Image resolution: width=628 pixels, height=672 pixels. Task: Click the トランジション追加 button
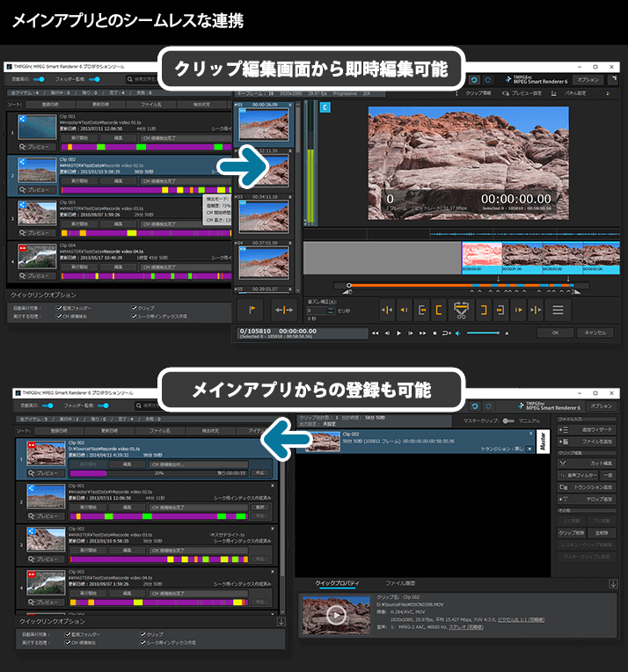pyautogui.click(x=587, y=487)
